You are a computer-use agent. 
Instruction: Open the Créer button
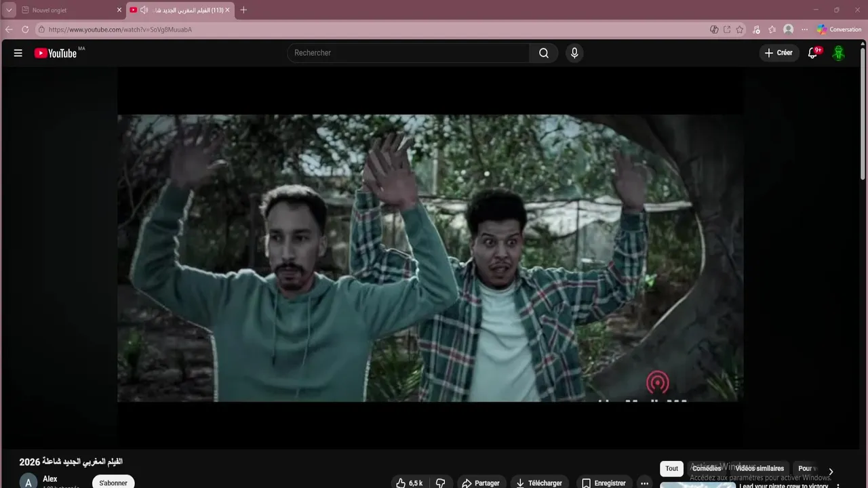(x=778, y=53)
